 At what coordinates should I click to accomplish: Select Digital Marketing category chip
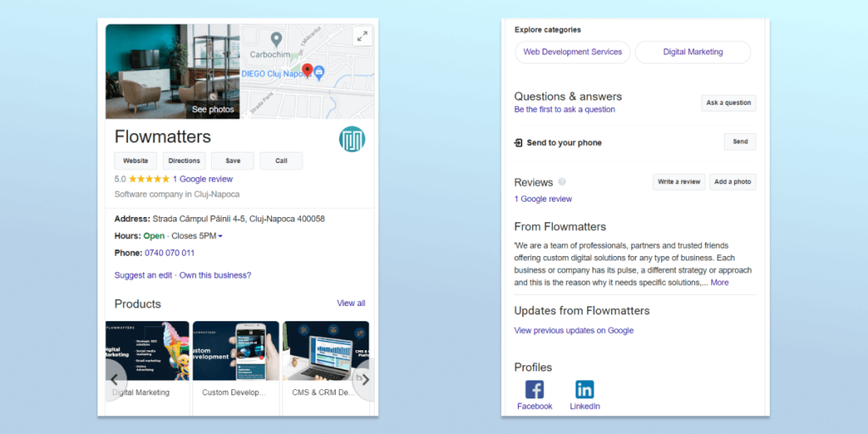693,52
